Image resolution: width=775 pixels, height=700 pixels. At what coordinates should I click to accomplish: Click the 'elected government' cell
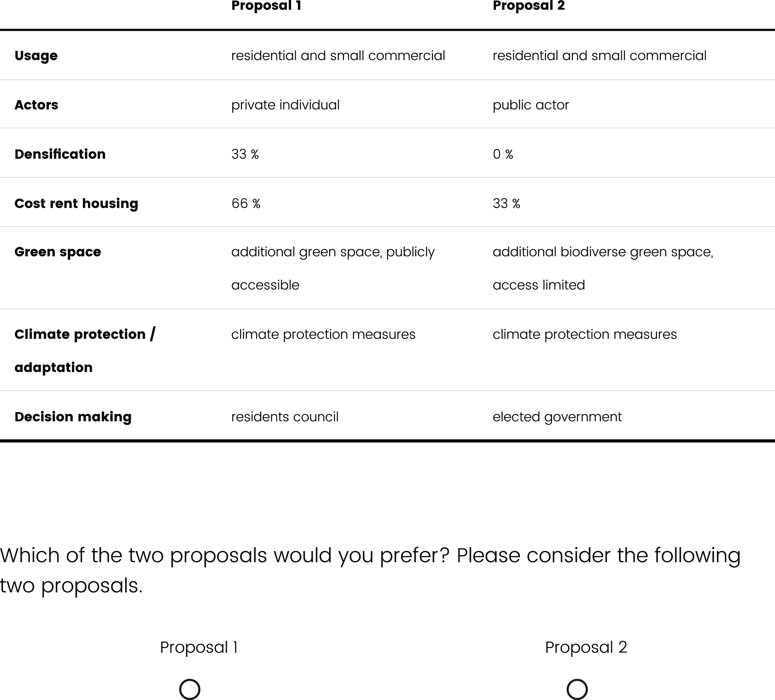(x=557, y=417)
